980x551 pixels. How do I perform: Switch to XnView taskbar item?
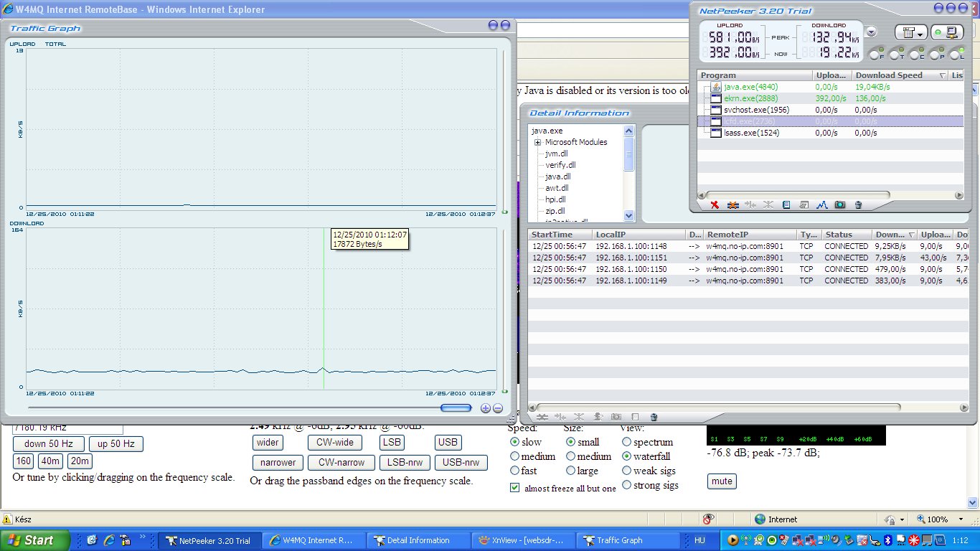[x=522, y=540]
